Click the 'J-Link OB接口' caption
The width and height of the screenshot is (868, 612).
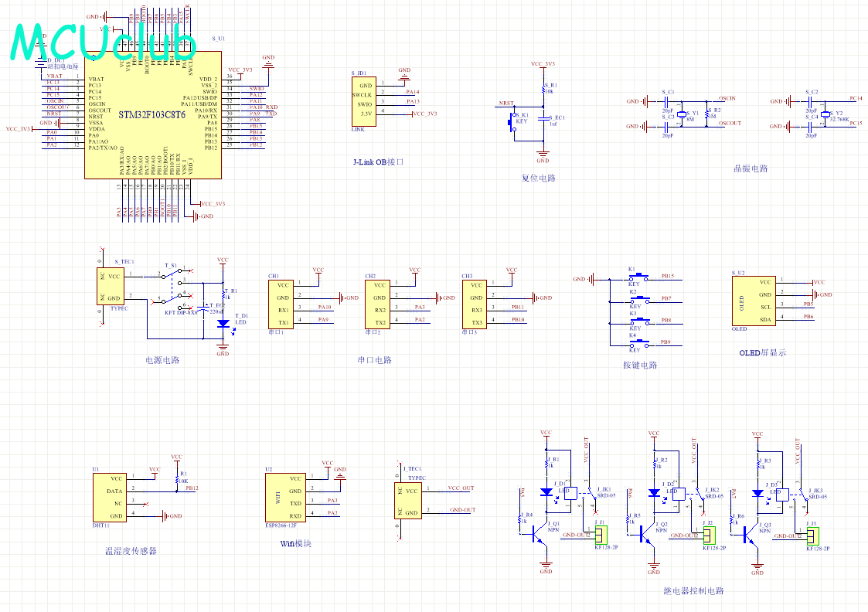(x=379, y=162)
